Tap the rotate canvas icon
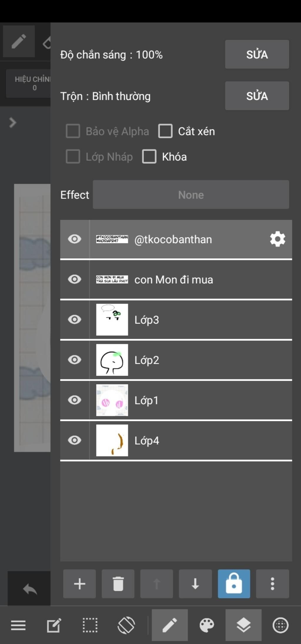Image resolution: width=301 pixels, height=644 pixels. point(126,625)
